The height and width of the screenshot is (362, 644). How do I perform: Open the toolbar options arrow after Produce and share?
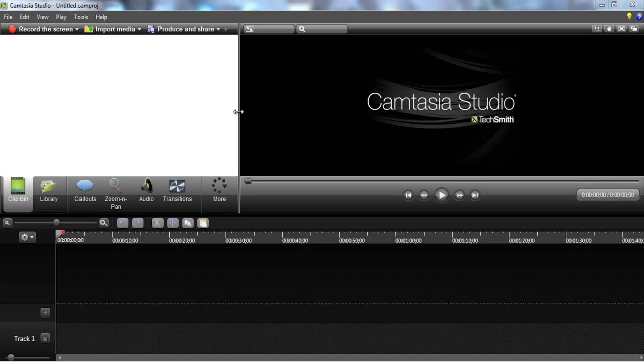coord(226,29)
